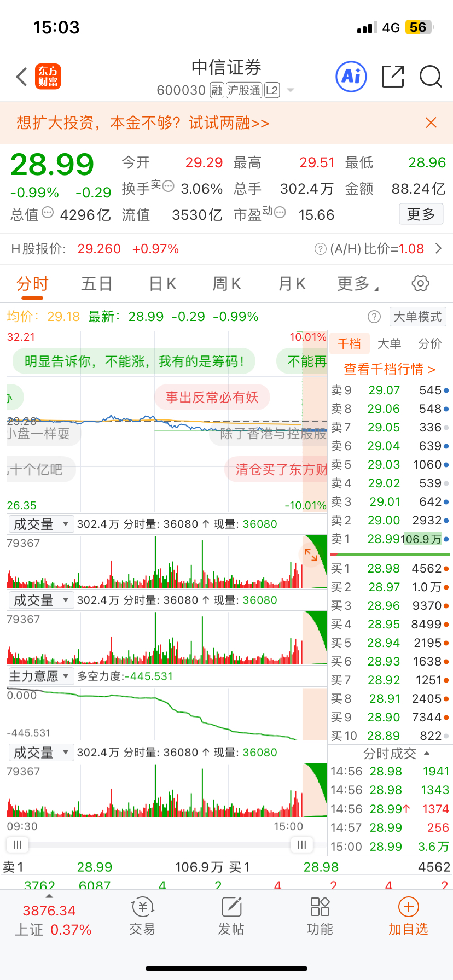Grab the left timeline range handle
The height and width of the screenshot is (980, 453).
[18, 844]
